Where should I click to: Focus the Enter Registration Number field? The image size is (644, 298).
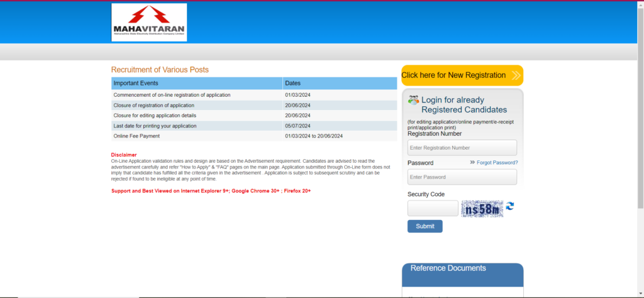pyautogui.click(x=462, y=148)
